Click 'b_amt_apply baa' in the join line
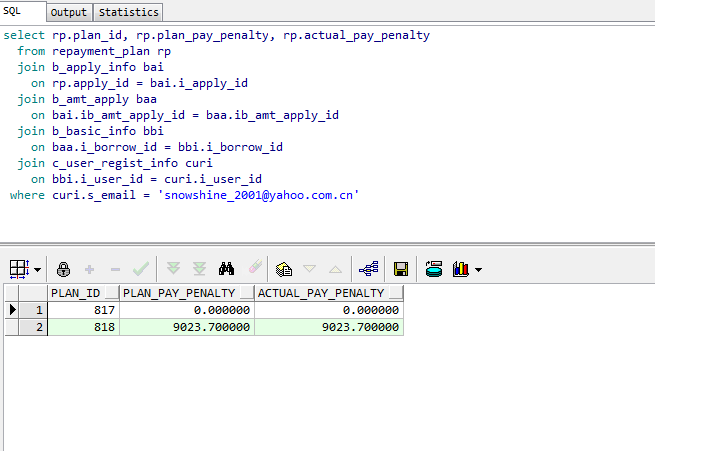 [x=104, y=99]
